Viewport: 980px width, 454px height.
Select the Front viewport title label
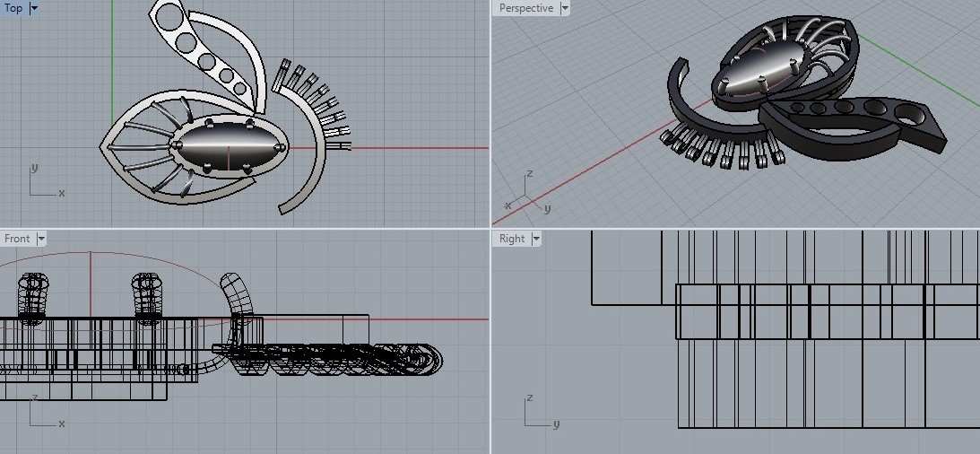17,239
